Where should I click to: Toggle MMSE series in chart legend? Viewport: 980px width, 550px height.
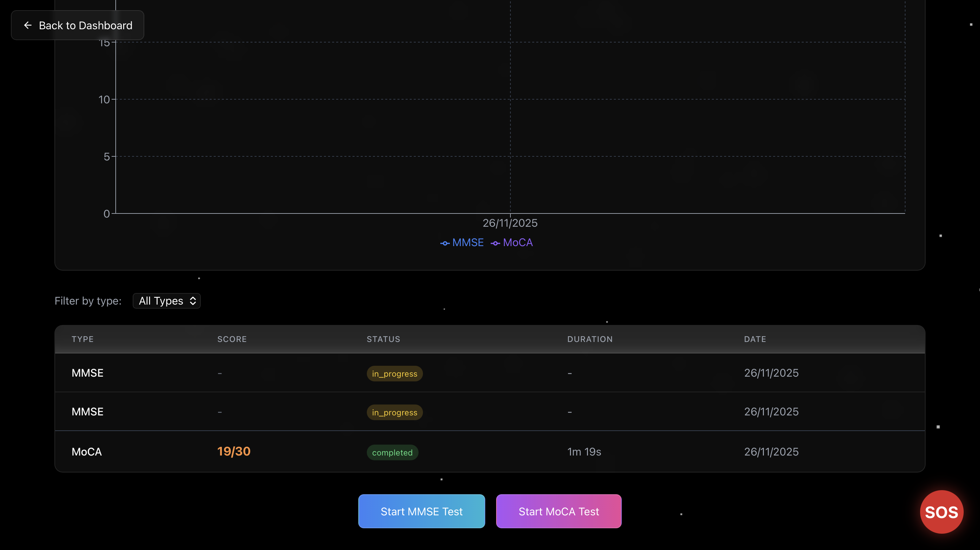click(462, 242)
